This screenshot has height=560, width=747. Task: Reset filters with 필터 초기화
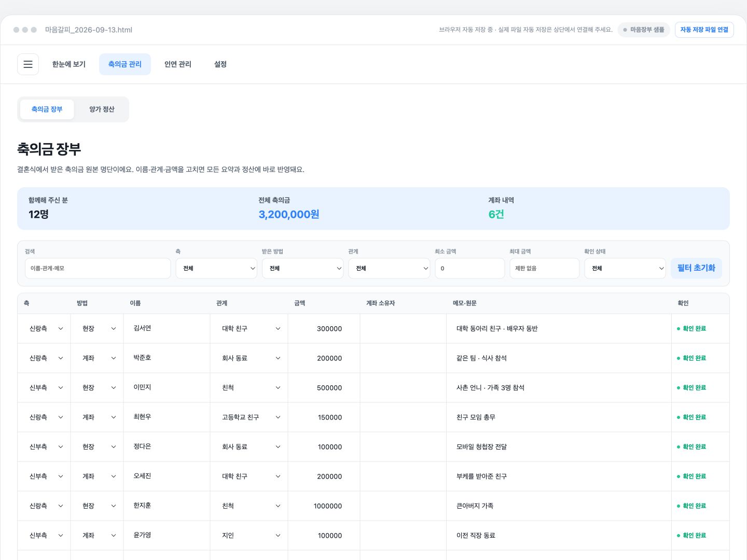click(x=696, y=268)
